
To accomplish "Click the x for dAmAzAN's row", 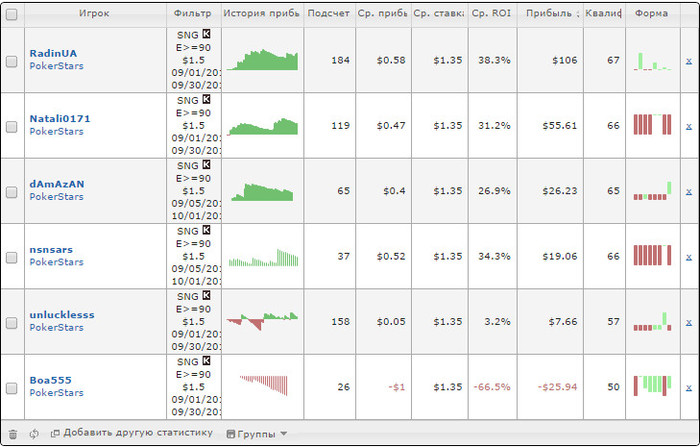I will coord(688,191).
